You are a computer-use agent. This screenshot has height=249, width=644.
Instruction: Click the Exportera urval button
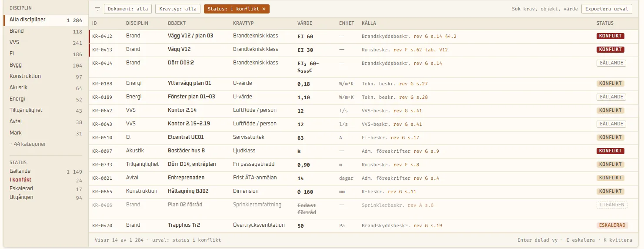[x=607, y=9]
